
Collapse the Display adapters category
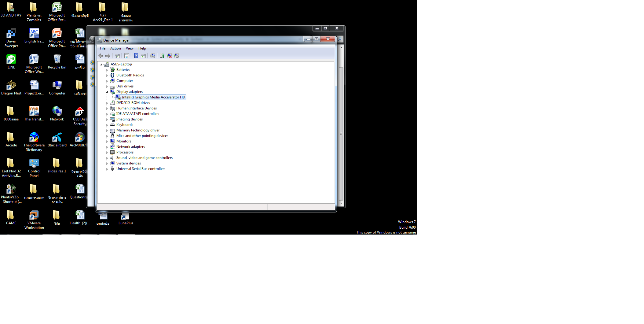pos(107,92)
